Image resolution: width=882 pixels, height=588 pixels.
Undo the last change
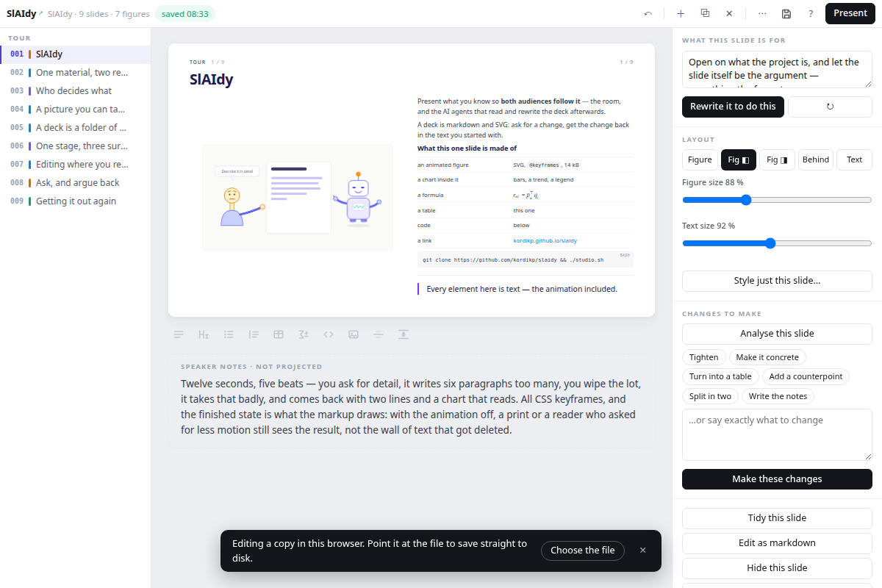click(x=648, y=13)
